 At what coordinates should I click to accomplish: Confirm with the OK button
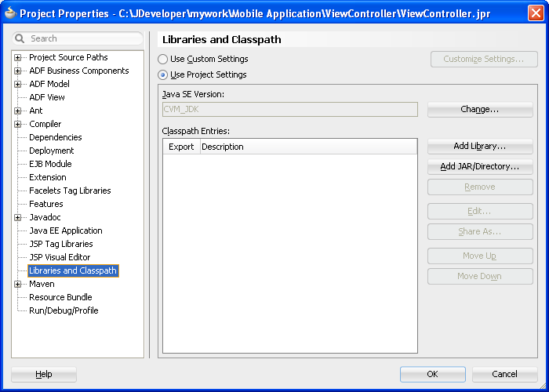(x=433, y=375)
